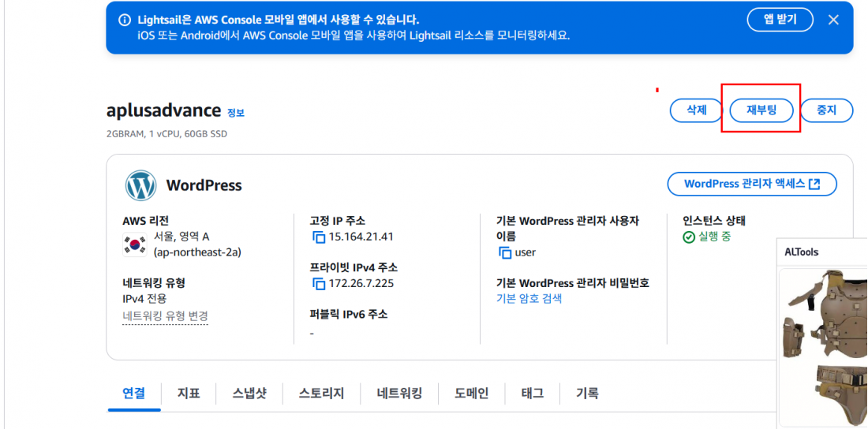Open the 정보 link next to aplusadvance
The image size is (868, 429).
tap(236, 112)
